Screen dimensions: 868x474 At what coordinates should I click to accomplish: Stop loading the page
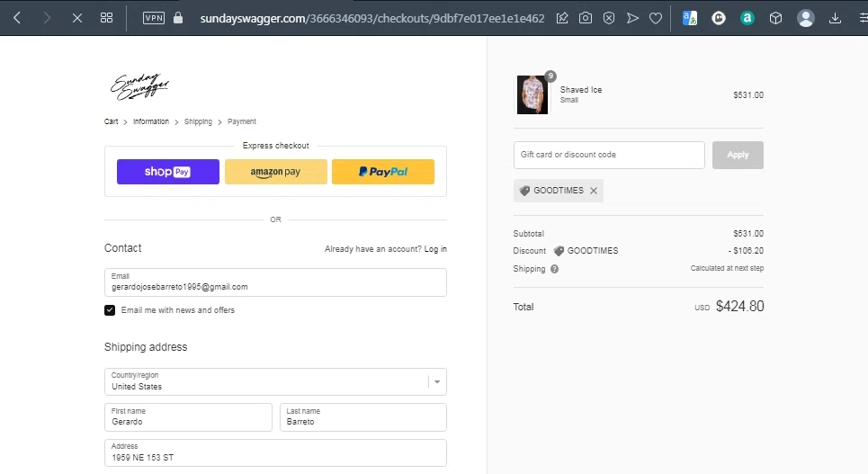tap(77, 18)
